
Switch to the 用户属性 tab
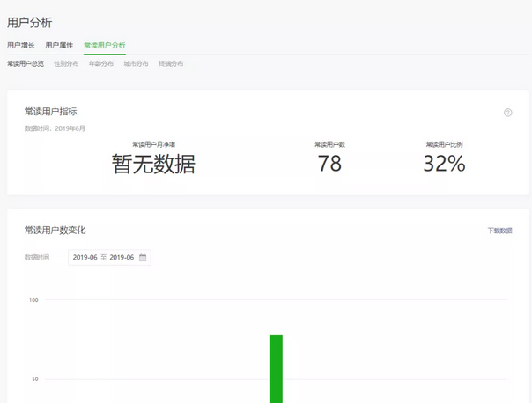59,45
